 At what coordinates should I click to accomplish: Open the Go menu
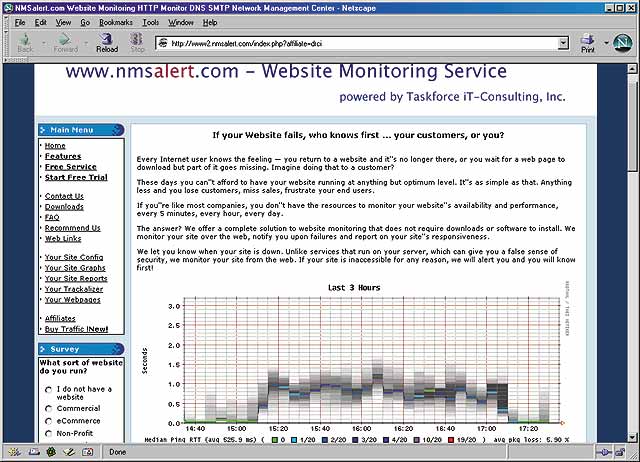pos(85,22)
